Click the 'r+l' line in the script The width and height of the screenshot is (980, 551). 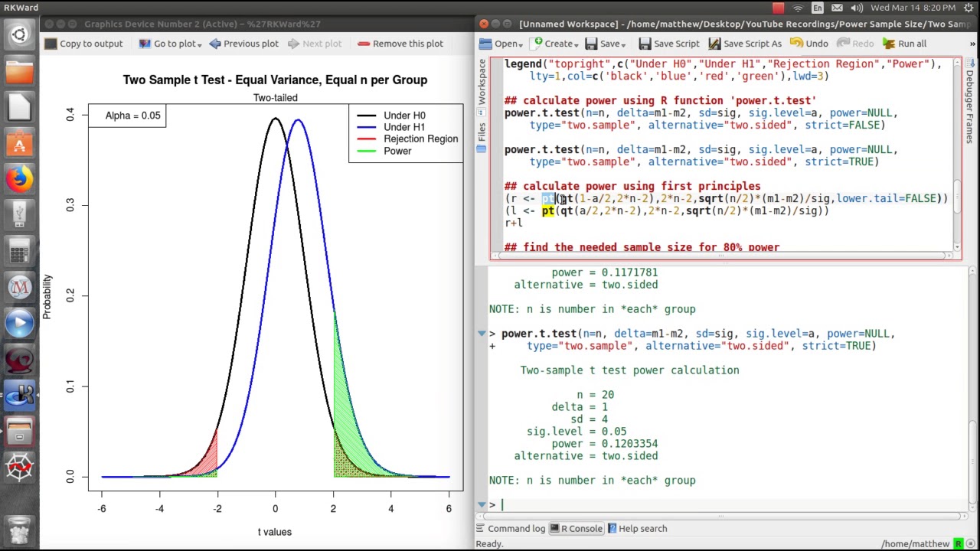tap(513, 223)
